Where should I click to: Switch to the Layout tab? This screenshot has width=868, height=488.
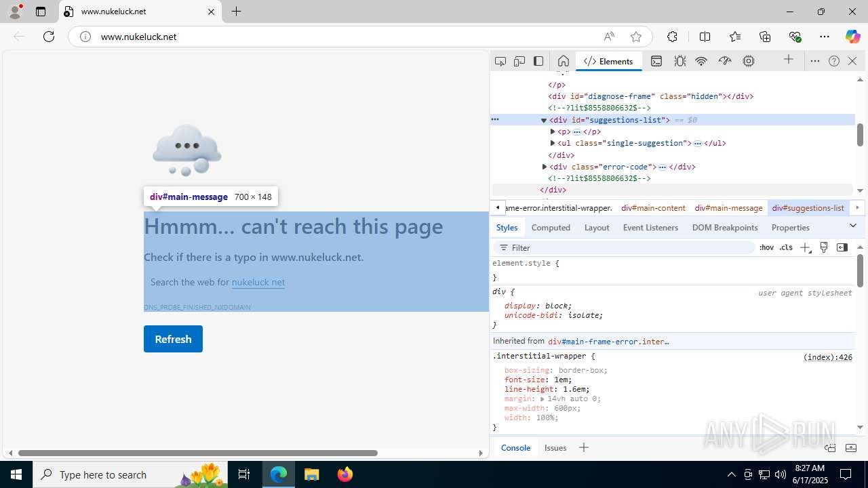597,228
